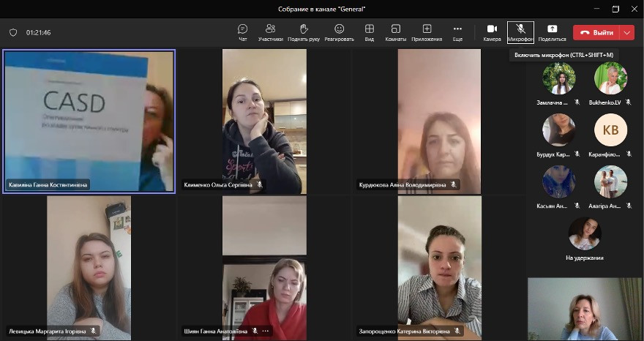Expand the dropdown arrow beside Выйти
Image resolution: width=644 pixels, height=341 pixels.
click(x=626, y=32)
